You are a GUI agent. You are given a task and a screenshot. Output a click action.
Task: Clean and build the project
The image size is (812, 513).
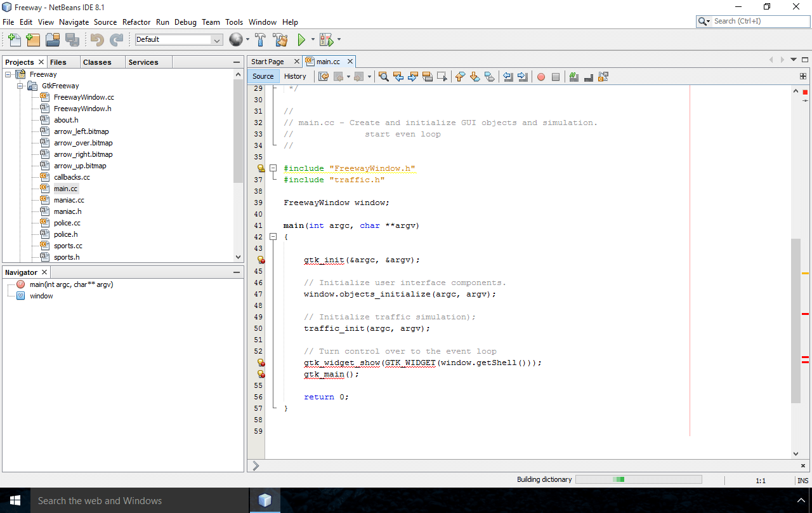(281, 39)
